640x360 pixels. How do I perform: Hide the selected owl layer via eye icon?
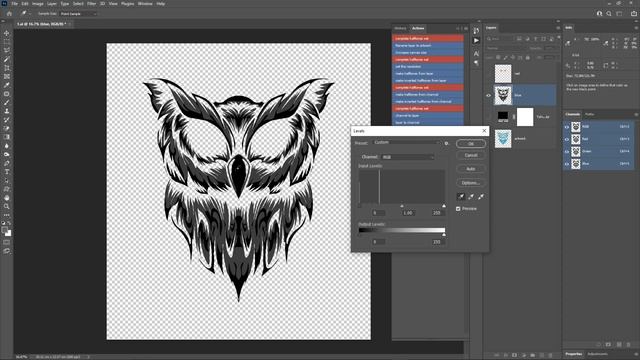pyautogui.click(x=488, y=96)
